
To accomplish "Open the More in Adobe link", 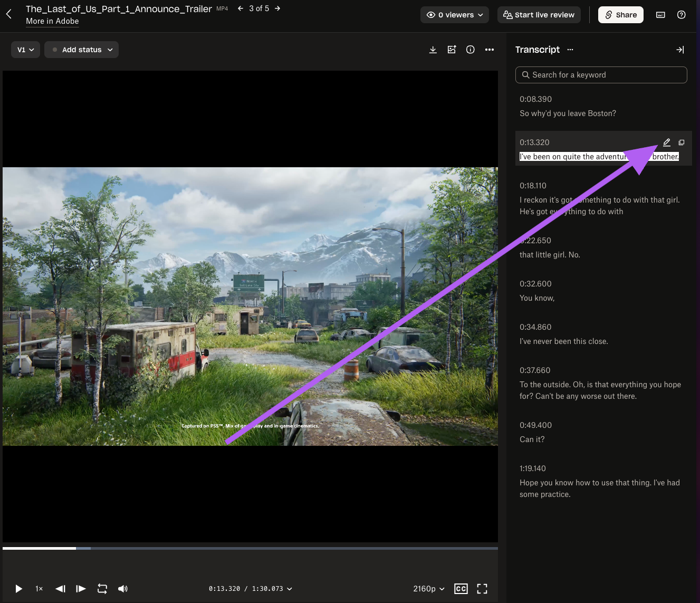I will (x=52, y=21).
